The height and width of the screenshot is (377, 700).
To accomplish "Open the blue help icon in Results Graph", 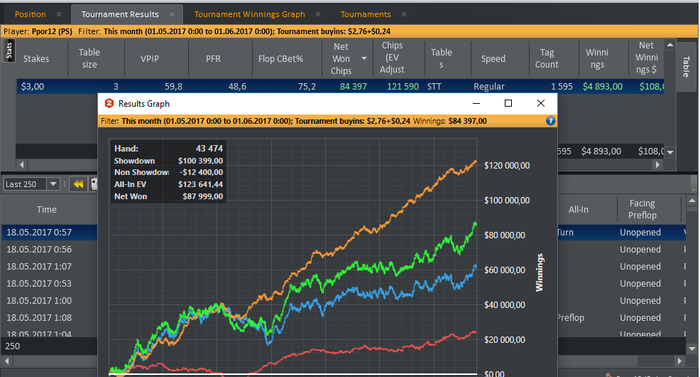I will point(550,121).
